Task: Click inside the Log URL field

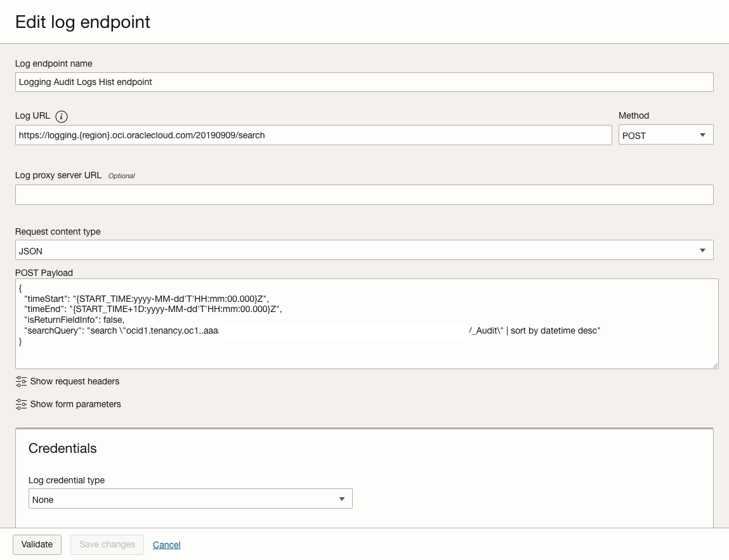Action: [x=313, y=134]
